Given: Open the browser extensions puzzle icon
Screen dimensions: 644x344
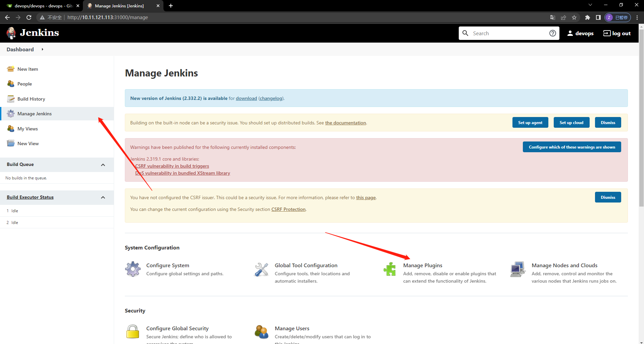Looking at the screenshot, I should click(587, 17).
